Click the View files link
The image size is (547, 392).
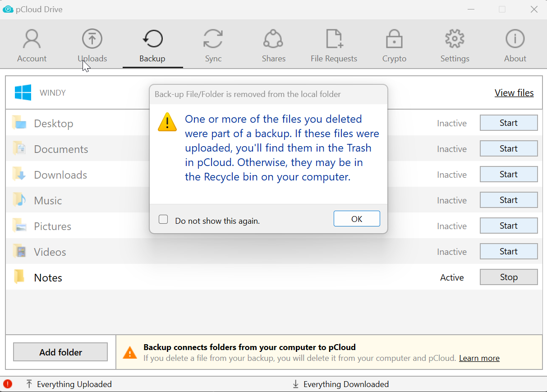[x=514, y=93]
